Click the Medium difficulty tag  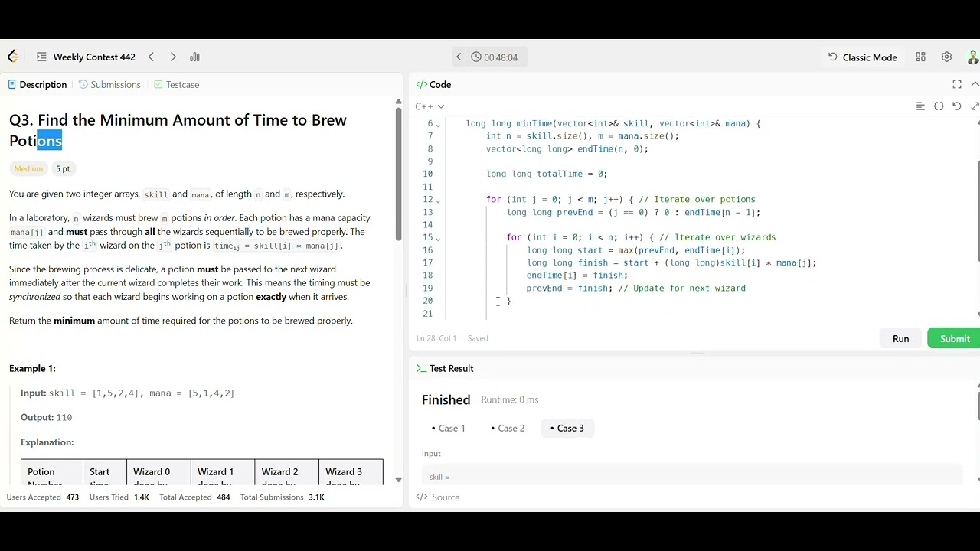(28, 168)
